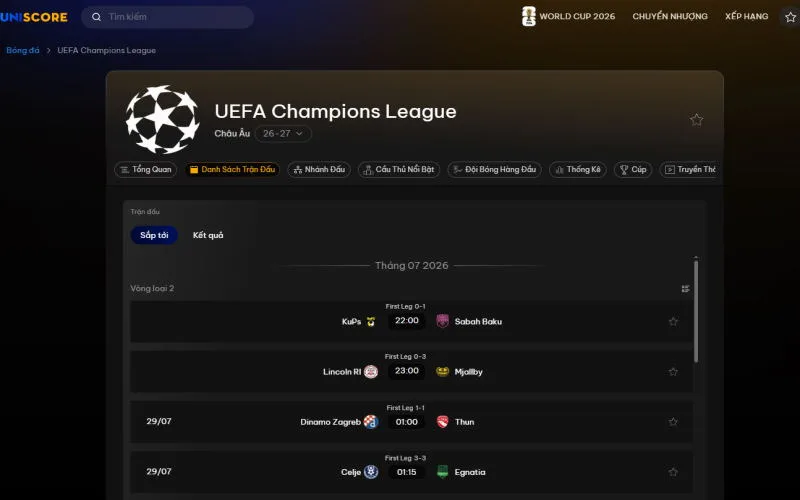The image size is (800, 500).
Task: Click the match list vertical scrollbar
Action: click(696, 311)
